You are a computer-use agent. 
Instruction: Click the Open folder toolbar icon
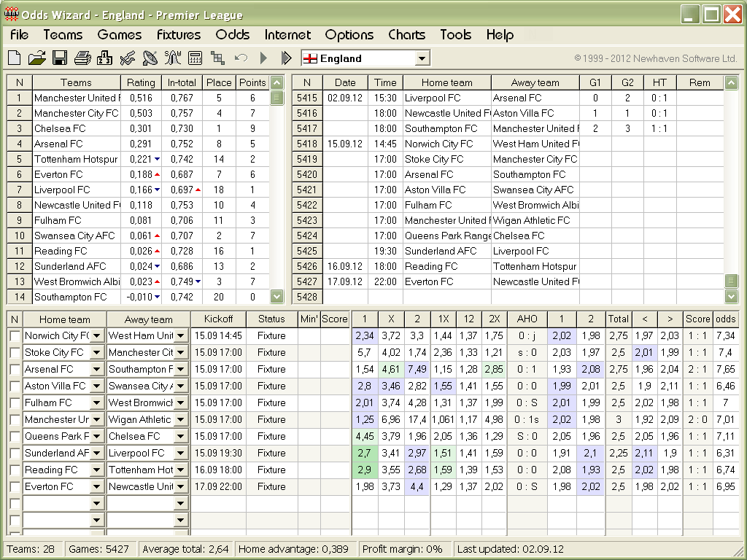point(36,58)
